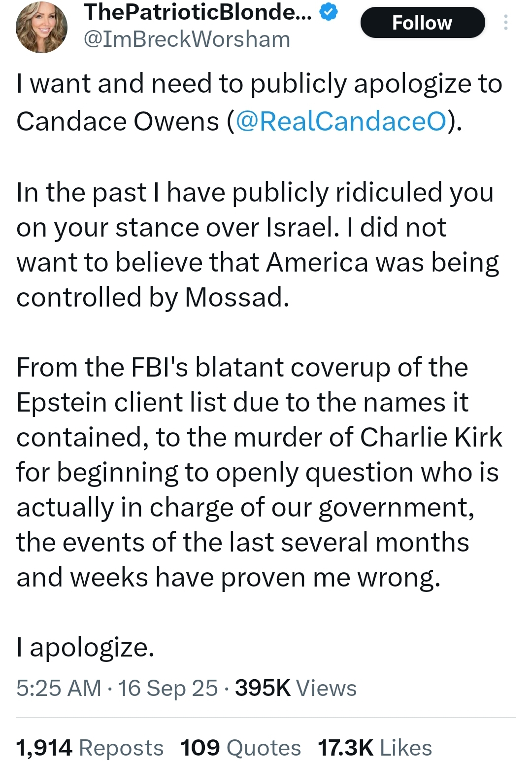Image resolution: width=532 pixels, height=762 pixels.
Task: View the 395K Views analytics
Action: tap(296, 688)
